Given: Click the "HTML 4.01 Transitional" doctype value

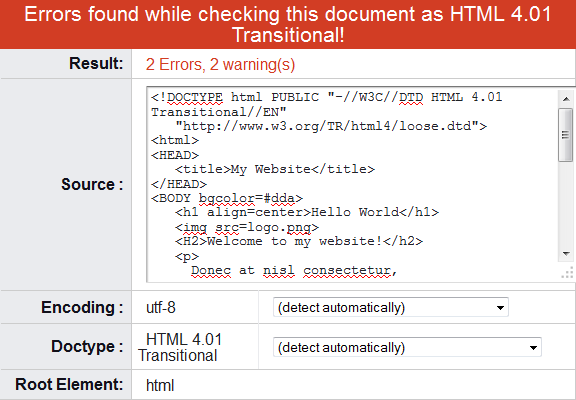Looking at the screenshot, I should tap(180, 347).
